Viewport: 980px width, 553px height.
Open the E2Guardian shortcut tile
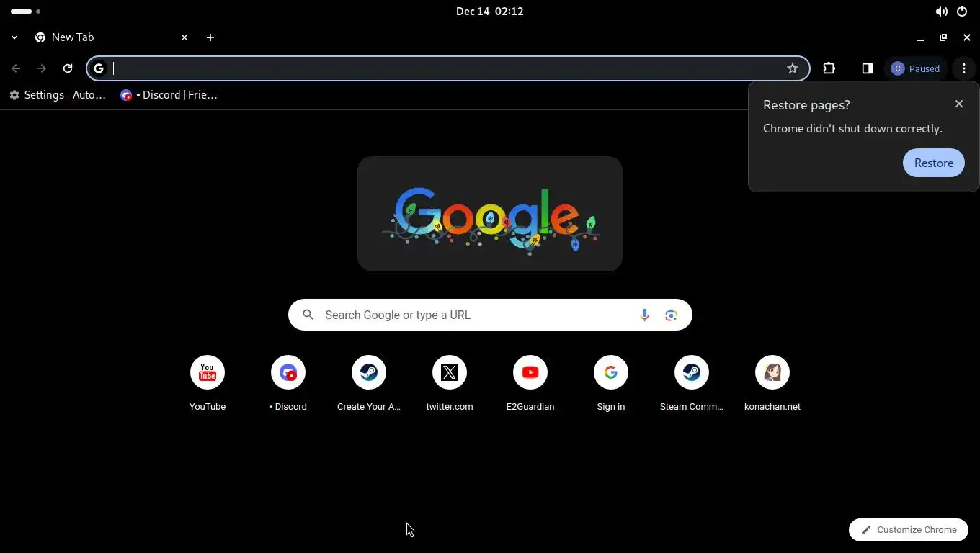[530, 384]
